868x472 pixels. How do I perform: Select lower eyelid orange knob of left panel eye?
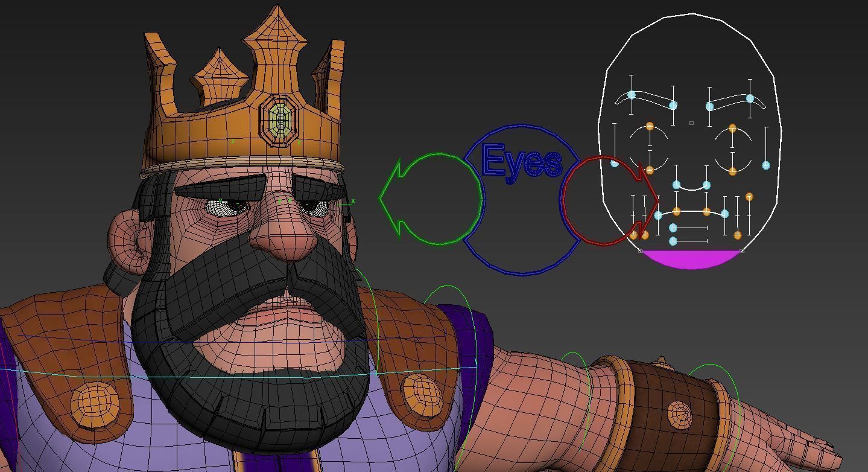point(650,170)
